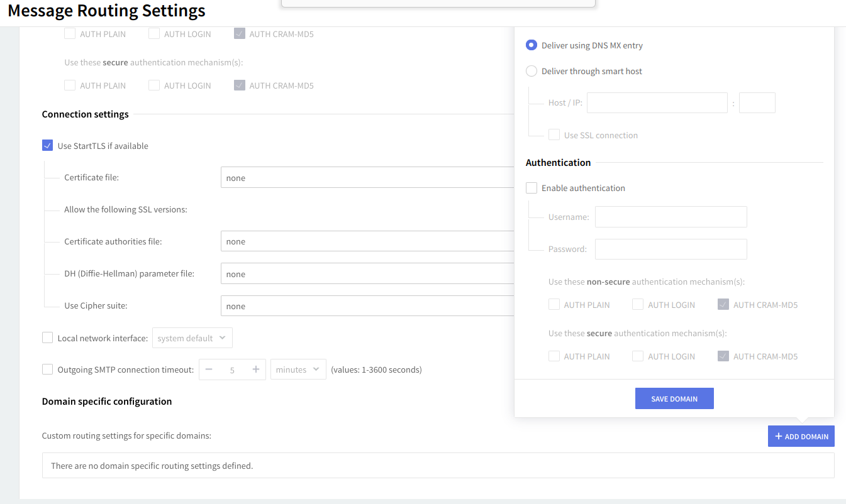Click minus stepper on SMTP connection timeout

pos(209,370)
